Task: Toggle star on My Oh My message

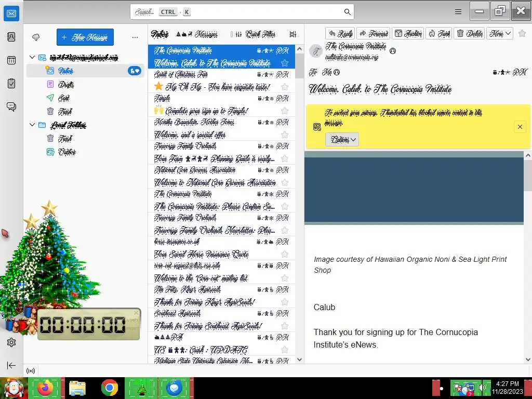Action: [285, 87]
